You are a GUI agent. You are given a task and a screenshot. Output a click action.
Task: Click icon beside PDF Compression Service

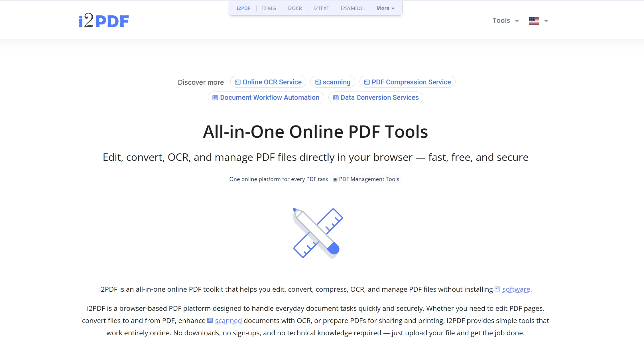[367, 82]
